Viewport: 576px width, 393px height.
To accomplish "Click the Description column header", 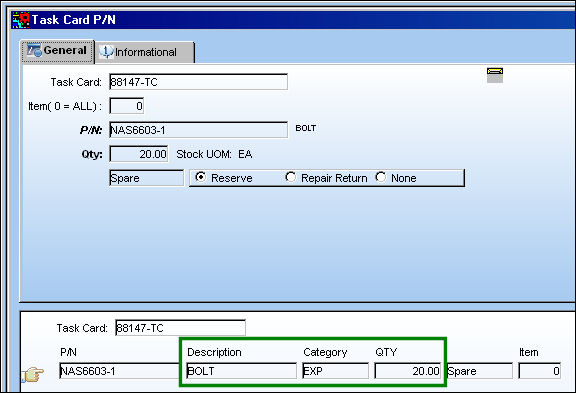I will [214, 352].
